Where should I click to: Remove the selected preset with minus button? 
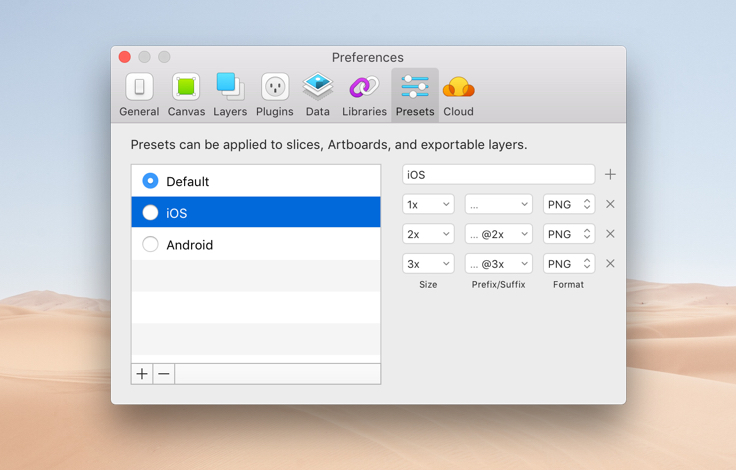pyautogui.click(x=164, y=374)
